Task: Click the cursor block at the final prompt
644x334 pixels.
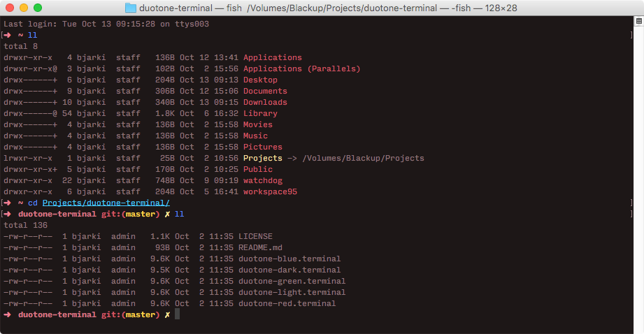Action: pyautogui.click(x=177, y=314)
